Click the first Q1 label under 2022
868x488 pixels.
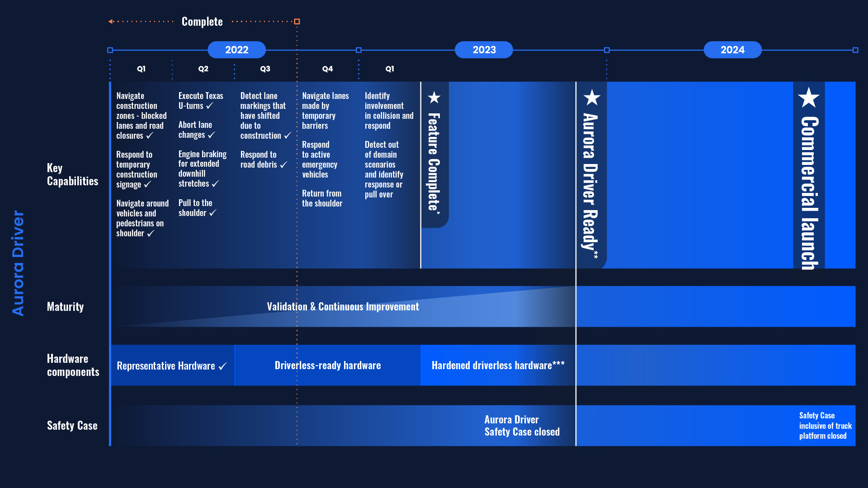coord(141,69)
